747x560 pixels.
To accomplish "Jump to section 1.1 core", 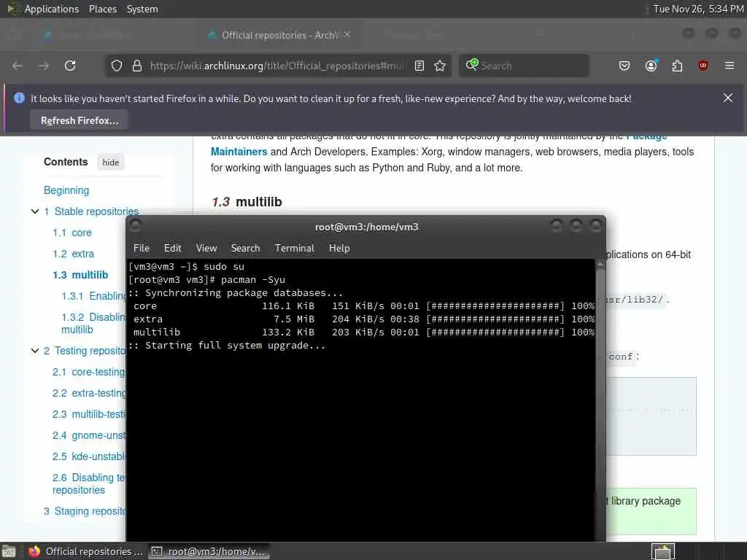I will coord(72,233).
